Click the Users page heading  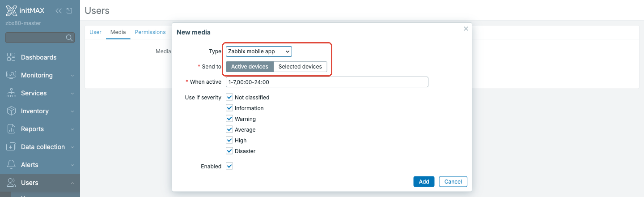(x=97, y=10)
